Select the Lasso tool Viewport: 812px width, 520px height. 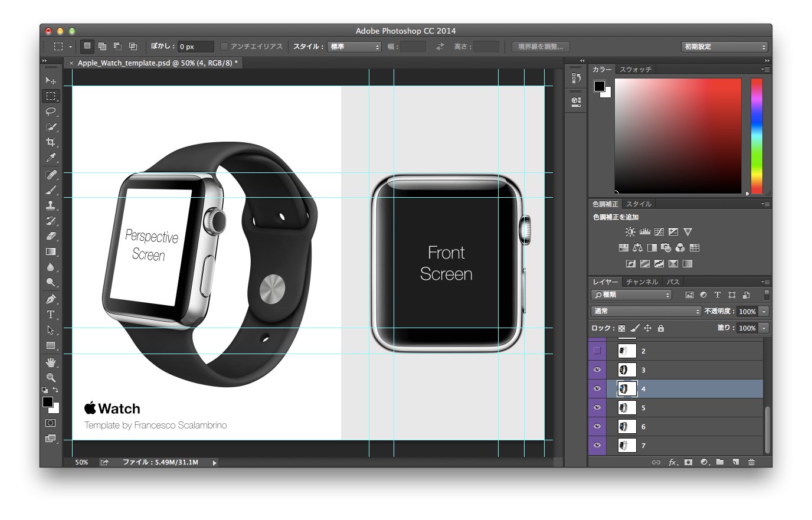51,111
